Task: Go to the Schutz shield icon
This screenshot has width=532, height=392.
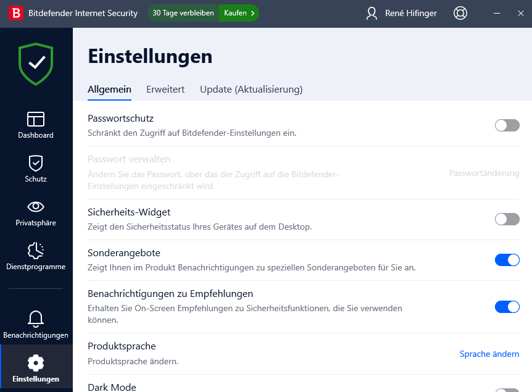Action: click(36, 163)
